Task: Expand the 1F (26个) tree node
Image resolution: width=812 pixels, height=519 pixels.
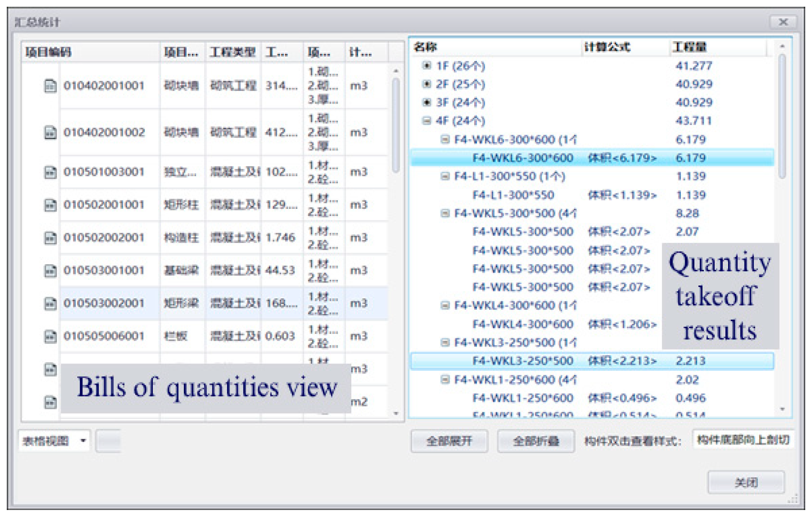Action: coord(427,66)
